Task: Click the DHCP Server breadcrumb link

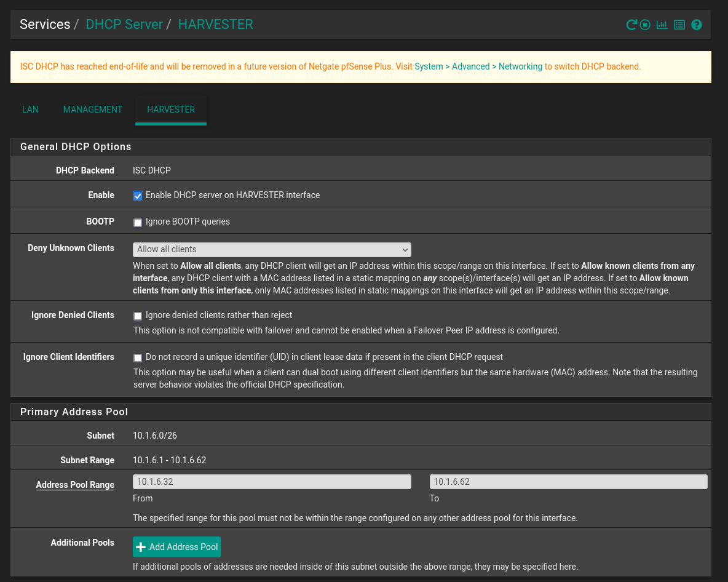Action: pyautogui.click(x=124, y=25)
